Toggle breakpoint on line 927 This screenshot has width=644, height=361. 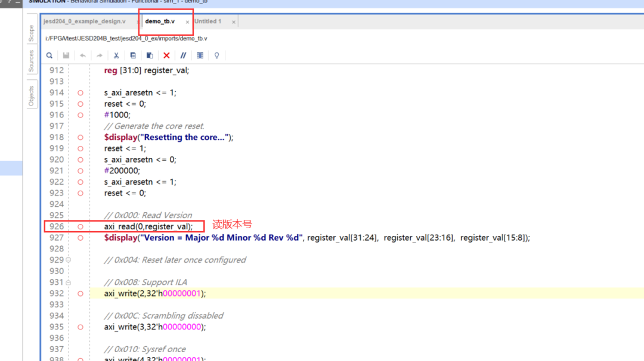coord(80,238)
